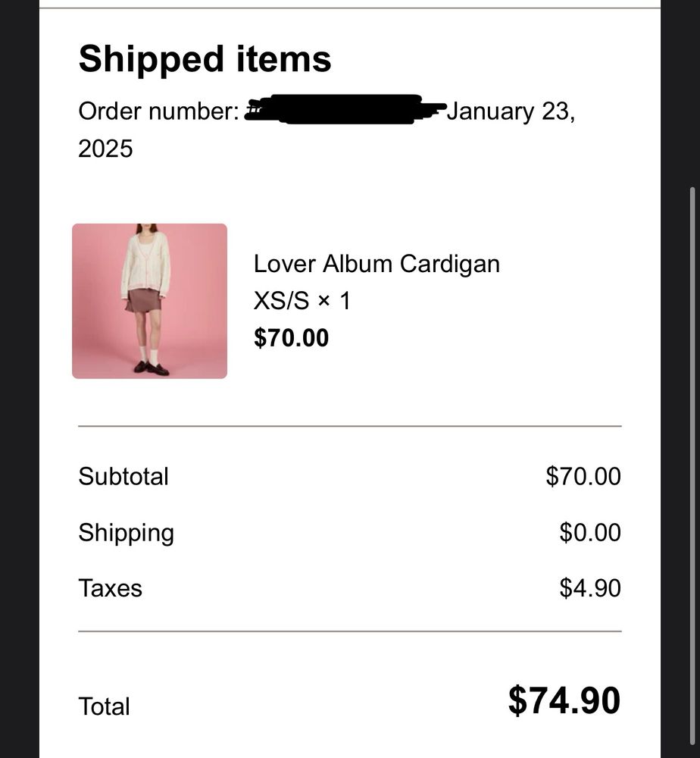Select the XS/S × 1 size line
This screenshot has height=758, width=700.
[302, 301]
